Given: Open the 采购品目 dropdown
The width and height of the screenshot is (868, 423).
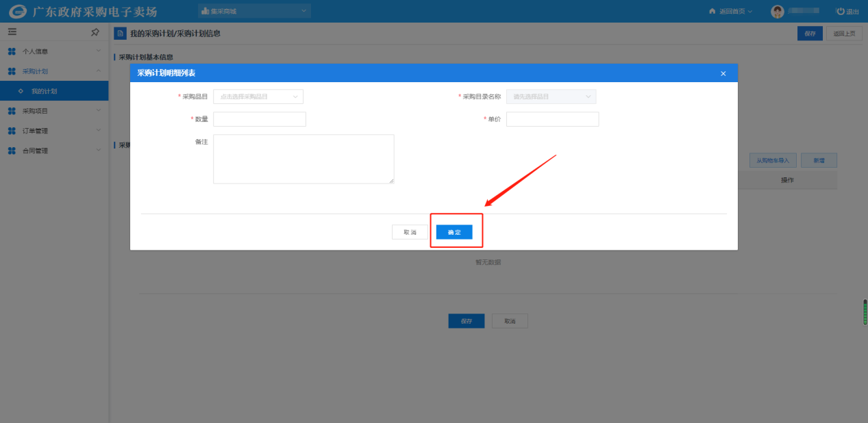Looking at the screenshot, I should (x=258, y=97).
